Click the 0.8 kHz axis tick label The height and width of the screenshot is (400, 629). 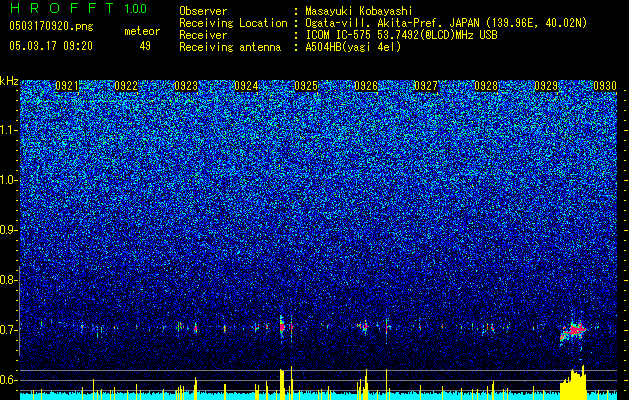point(8,280)
